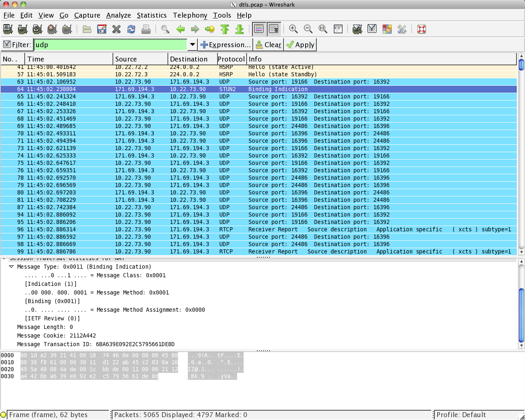This screenshot has height=420, width=525.
Task: Open the filter history dropdown
Action: [x=192, y=44]
